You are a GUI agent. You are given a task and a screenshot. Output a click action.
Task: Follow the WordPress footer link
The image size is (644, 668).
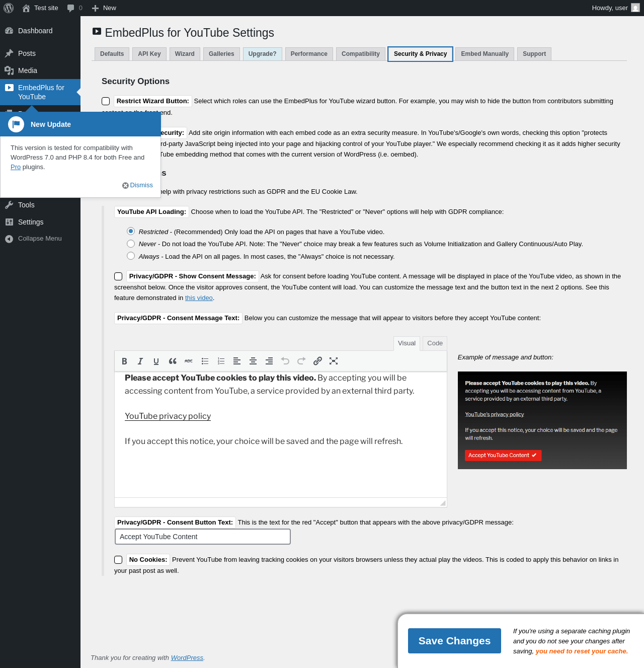pos(187,658)
